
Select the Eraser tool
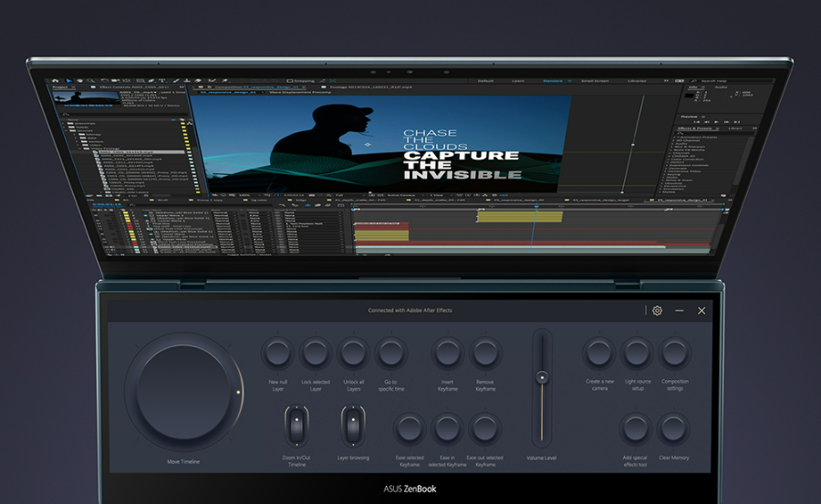coord(198,80)
